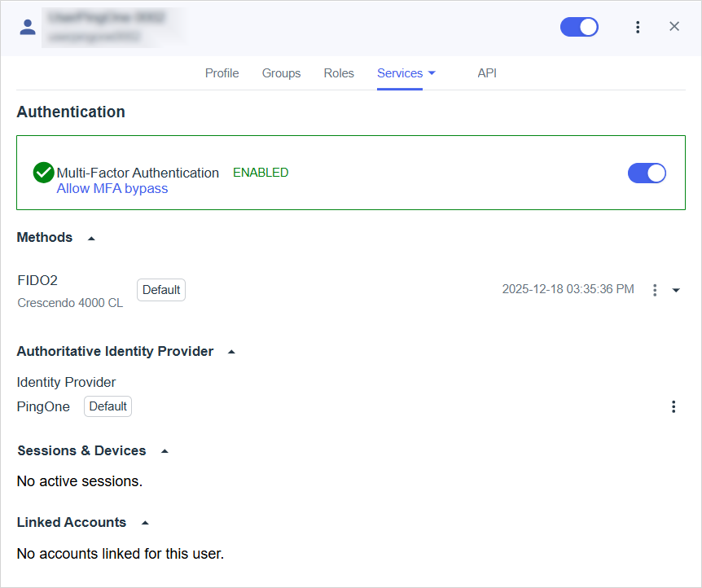This screenshot has width=702, height=588.
Task: Collapse the Authoritative Identity Provider section
Action: coord(231,353)
